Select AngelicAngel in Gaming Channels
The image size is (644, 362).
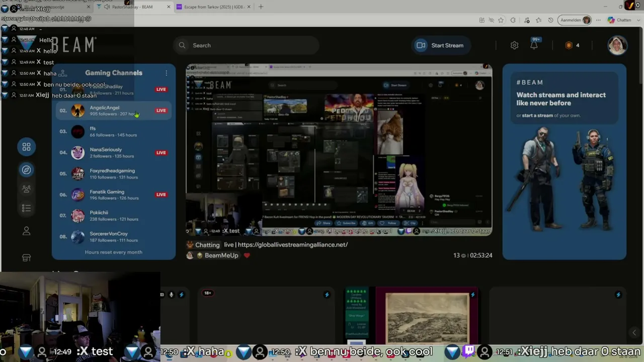pos(114,111)
